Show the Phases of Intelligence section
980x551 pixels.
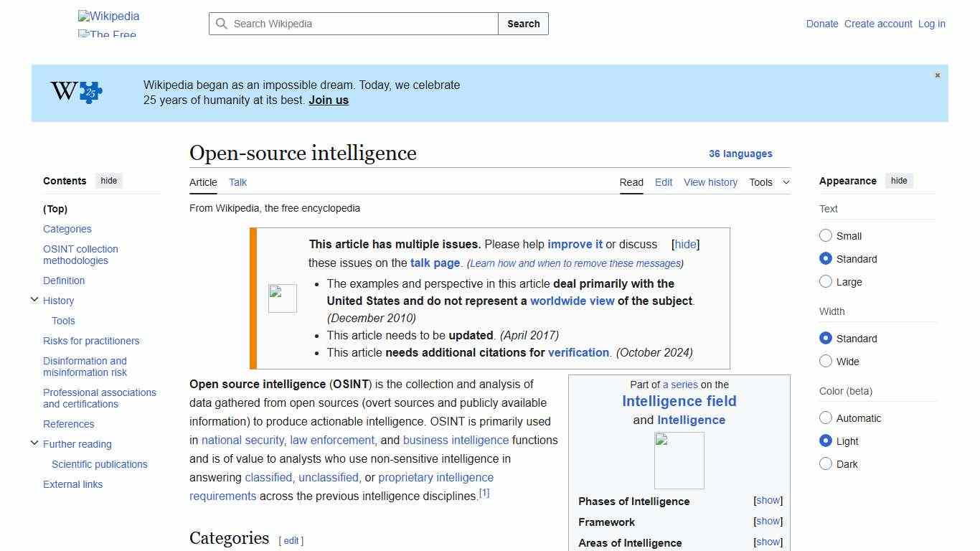click(768, 501)
